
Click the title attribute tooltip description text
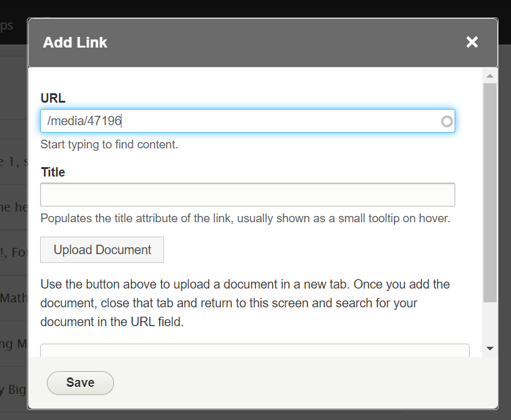245,219
